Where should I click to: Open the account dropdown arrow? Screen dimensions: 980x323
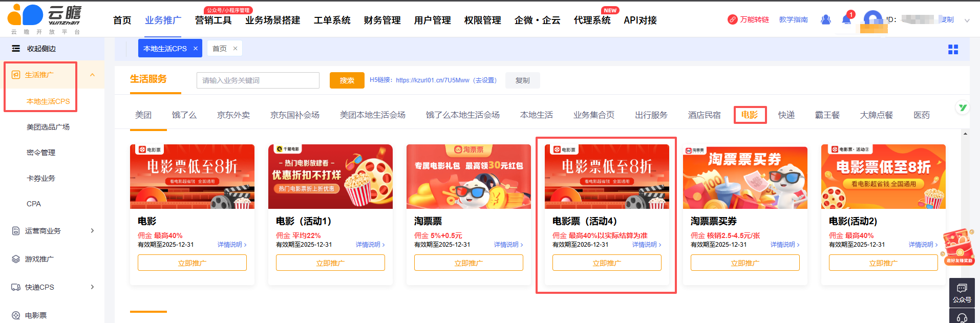[967, 20]
